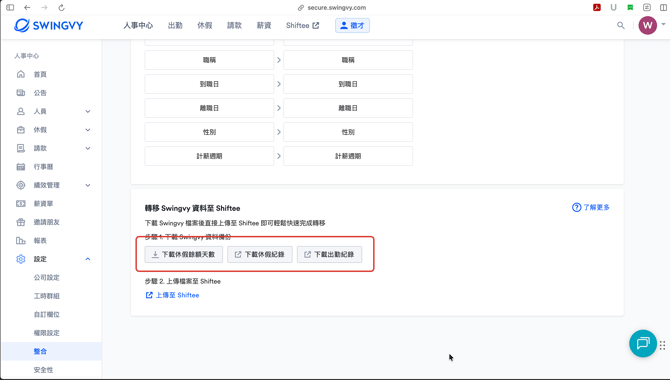This screenshot has height=380, width=670.
Task: Expand the 人員 chevron
Action: [x=88, y=112]
